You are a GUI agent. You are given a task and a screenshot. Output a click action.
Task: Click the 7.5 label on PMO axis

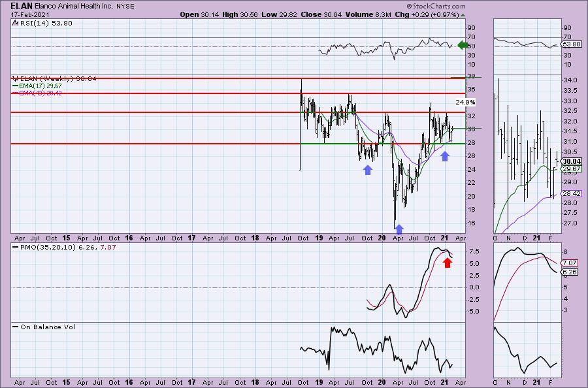pos(473,251)
